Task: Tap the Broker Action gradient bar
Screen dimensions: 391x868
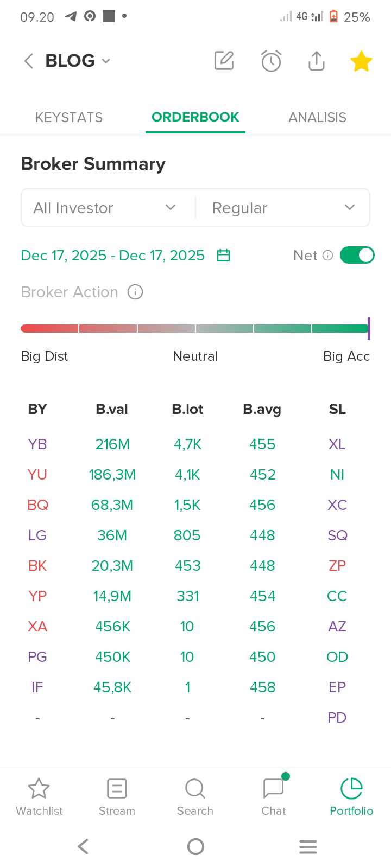Action: tap(194, 328)
